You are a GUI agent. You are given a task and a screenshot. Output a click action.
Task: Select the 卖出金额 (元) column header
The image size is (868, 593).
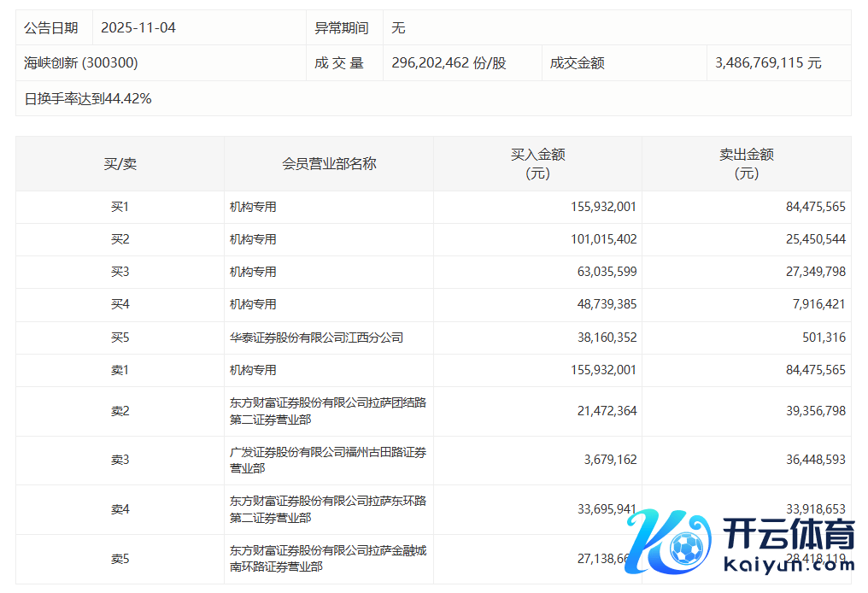pos(746,163)
